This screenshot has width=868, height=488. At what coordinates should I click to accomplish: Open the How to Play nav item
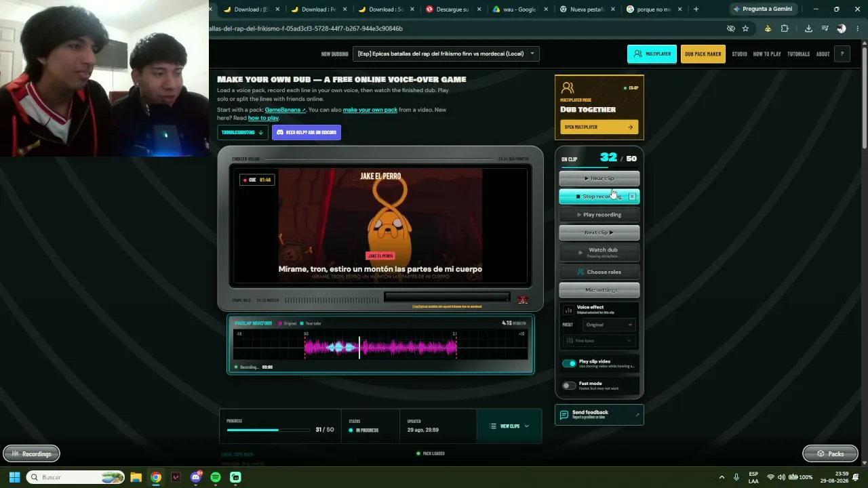click(767, 54)
